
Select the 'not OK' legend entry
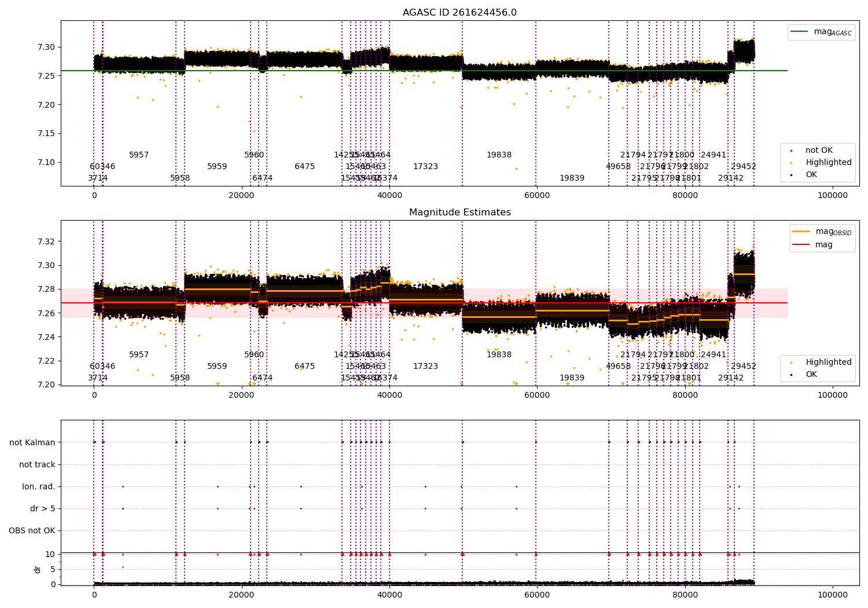click(819, 151)
